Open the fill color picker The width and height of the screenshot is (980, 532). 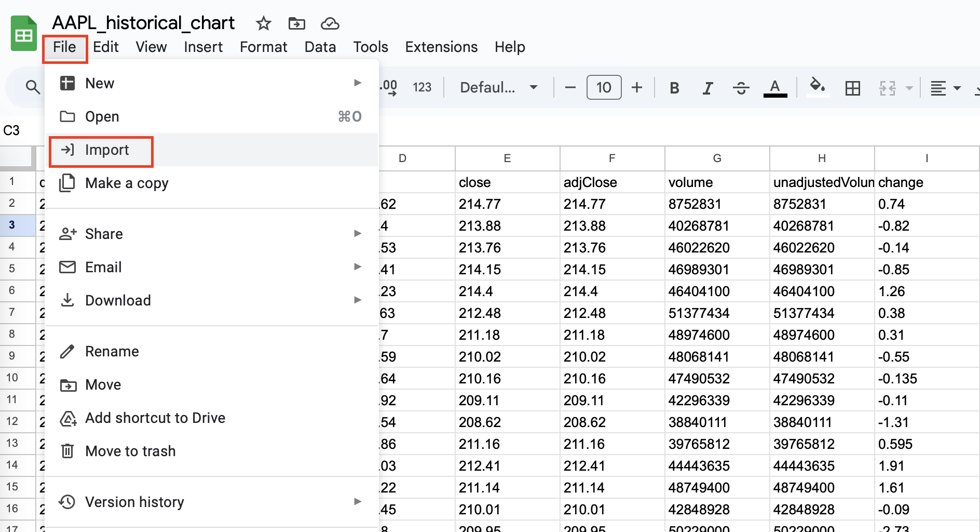tap(818, 87)
